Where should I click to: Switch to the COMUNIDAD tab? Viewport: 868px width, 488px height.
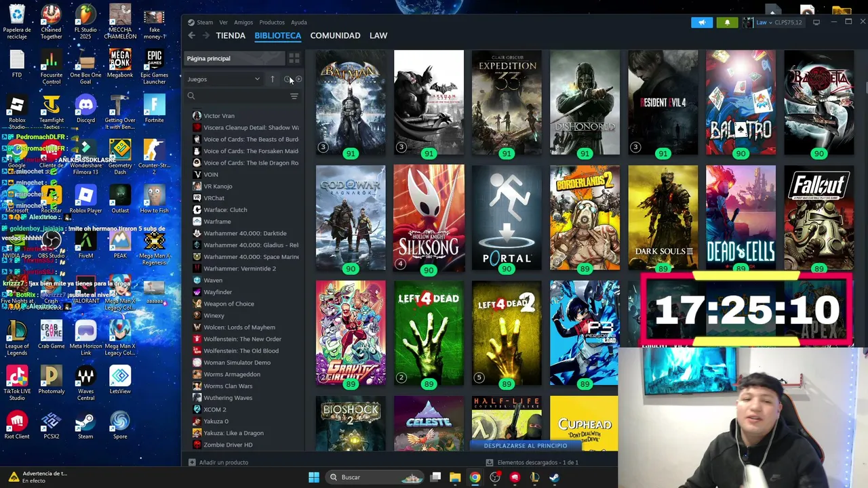click(335, 35)
